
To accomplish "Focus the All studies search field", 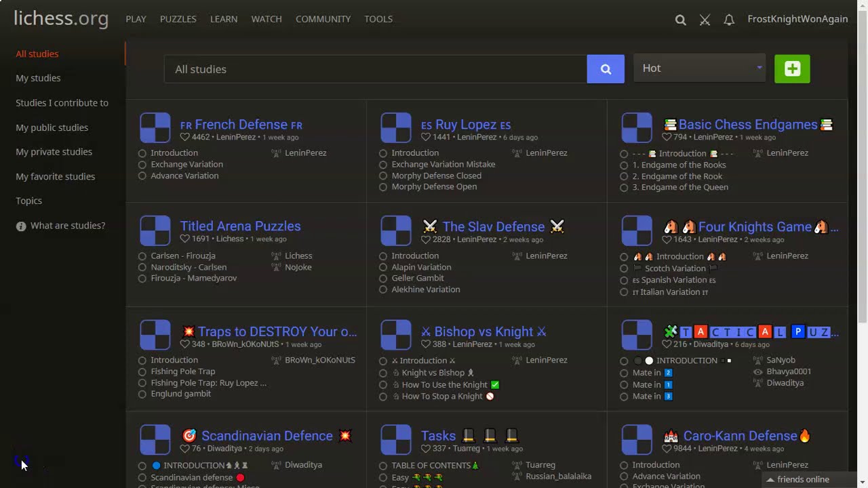I will click(x=376, y=69).
